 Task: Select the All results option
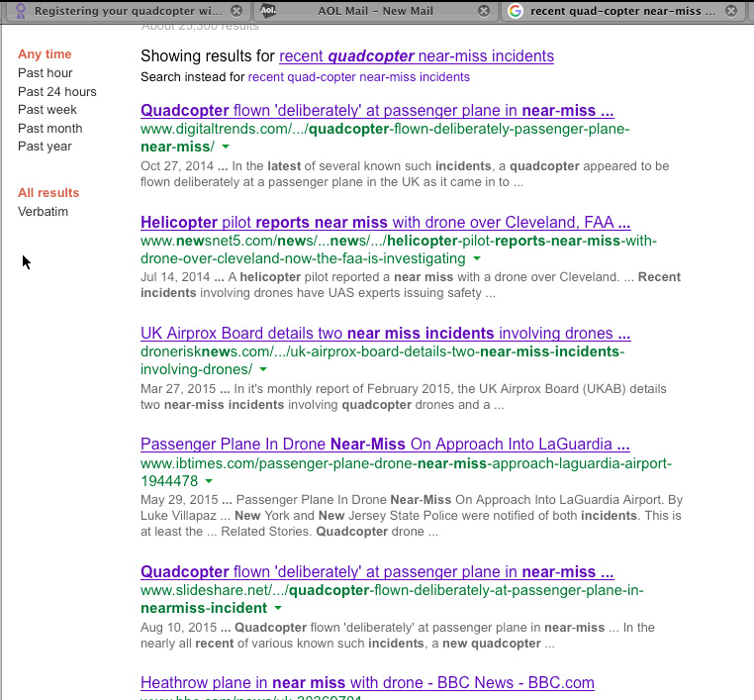pos(48,192)
